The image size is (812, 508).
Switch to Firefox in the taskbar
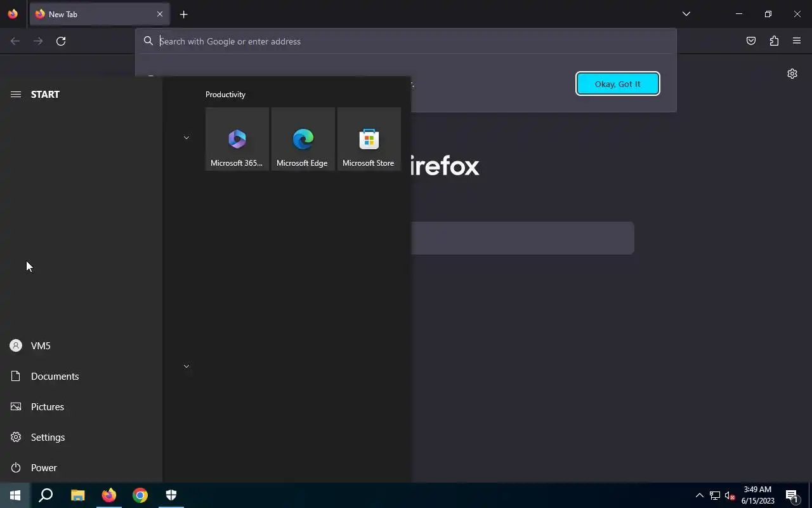click(x=109, y=495)
